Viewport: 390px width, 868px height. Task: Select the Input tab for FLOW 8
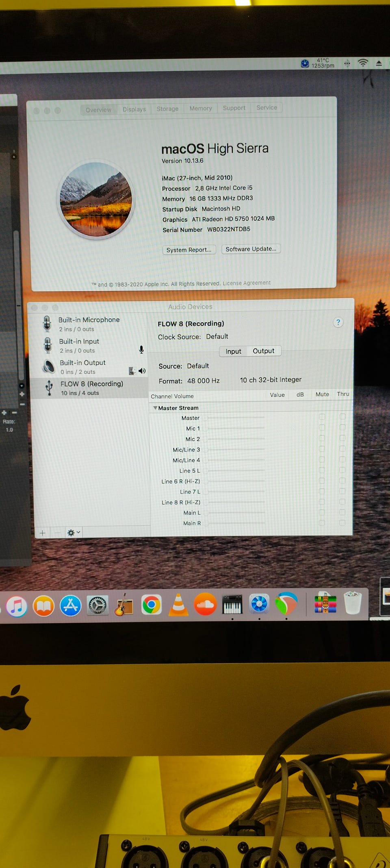pos(233,351)
